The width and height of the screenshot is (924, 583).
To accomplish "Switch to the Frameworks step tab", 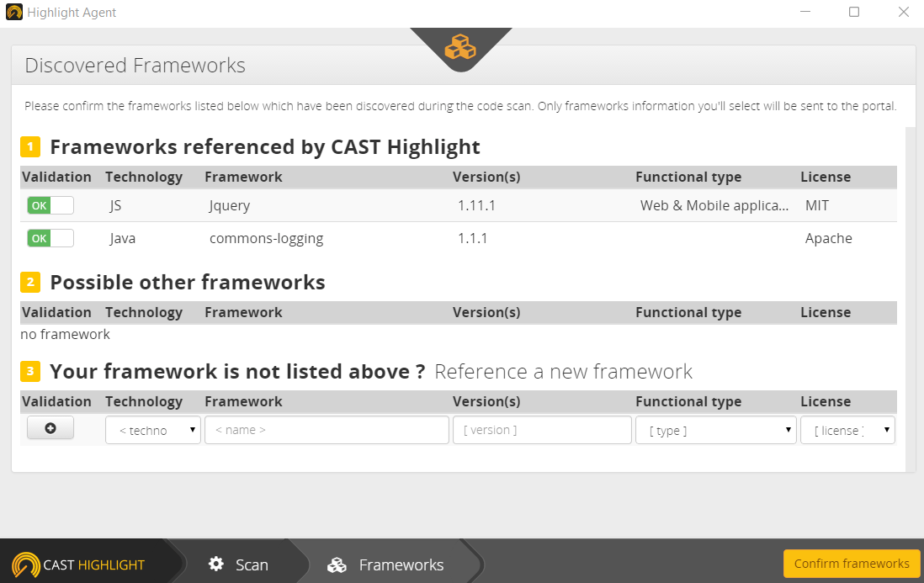I will (x=386, y=564).
